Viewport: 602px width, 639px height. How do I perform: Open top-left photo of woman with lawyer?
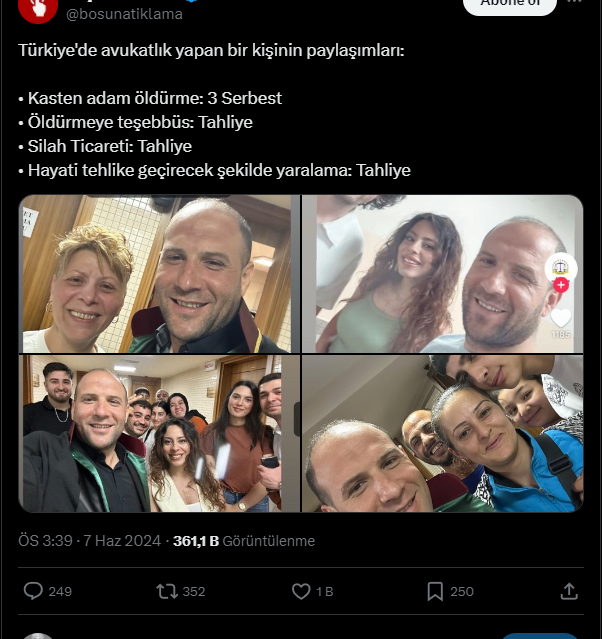159,274
